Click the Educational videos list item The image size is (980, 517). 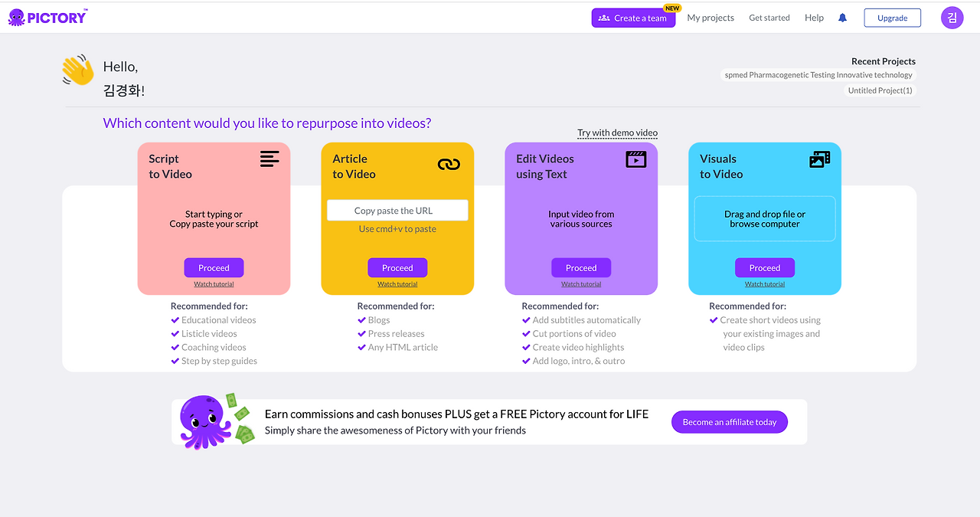click(x=214, y=320)
